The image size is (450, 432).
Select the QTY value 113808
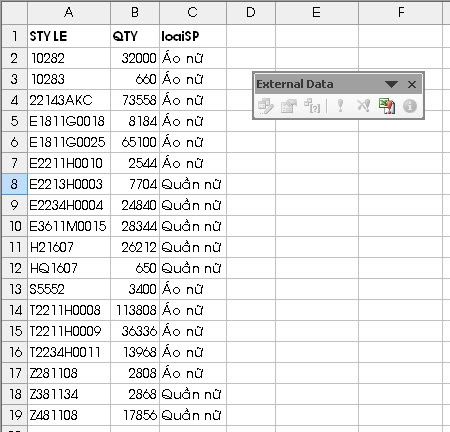tap(135, 310)
